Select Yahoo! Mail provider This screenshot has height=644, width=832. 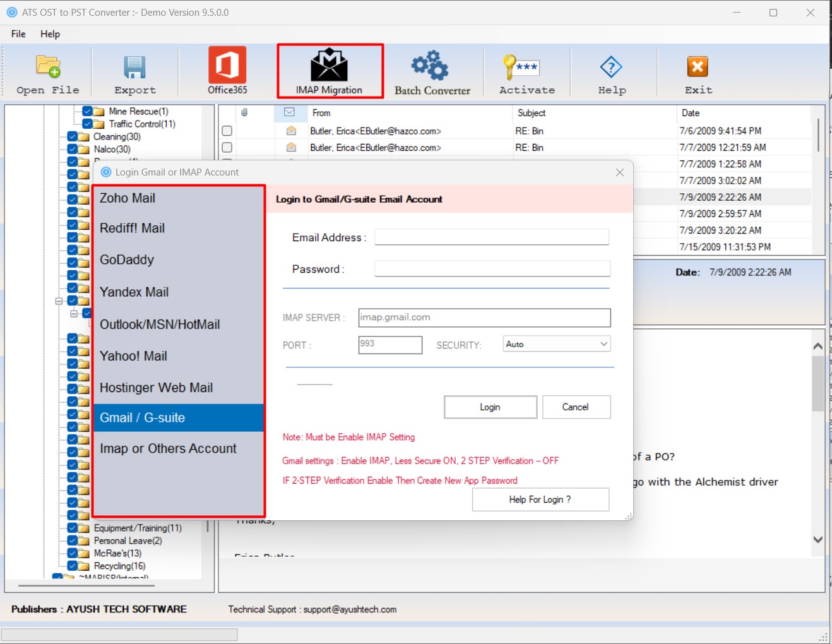pyautogui.click(x=178, y=356)
